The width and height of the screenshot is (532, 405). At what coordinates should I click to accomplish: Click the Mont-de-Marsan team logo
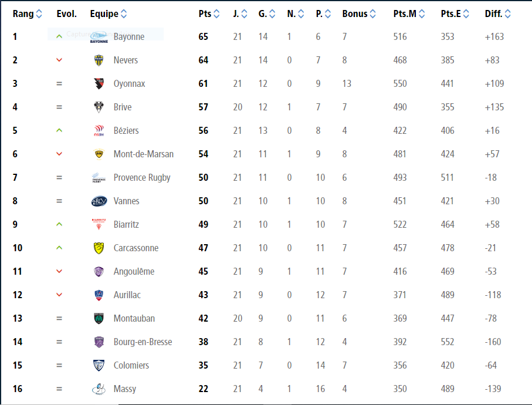click(99, 154)
